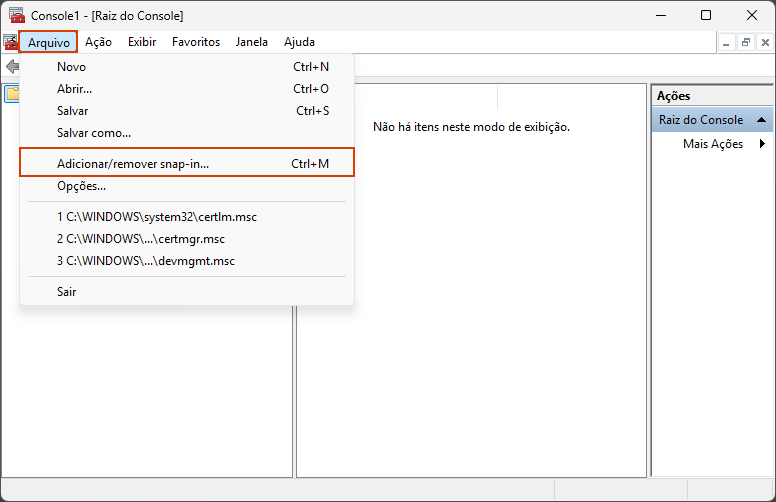Click the back arrow toolbar icon
Image resolution: width=776 pixels, height=502 pixels.
click(x=11, y=67)
